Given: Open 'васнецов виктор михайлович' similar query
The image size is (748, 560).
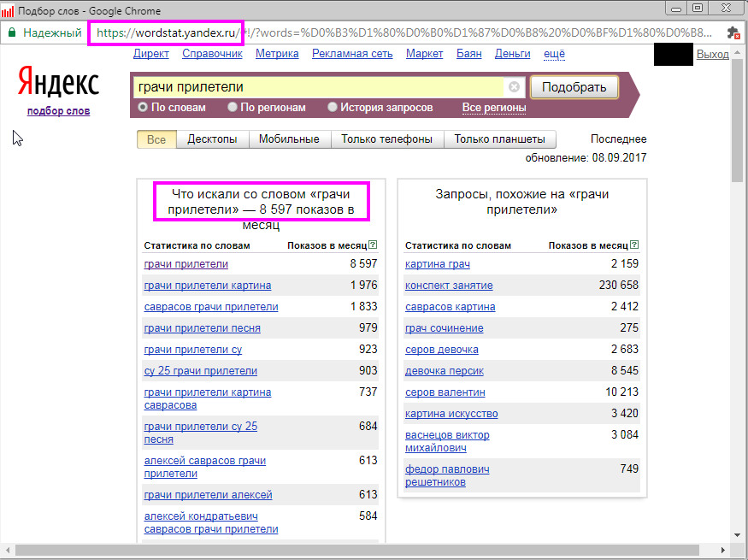Looking at the screenshot, I should coord(447,441).
